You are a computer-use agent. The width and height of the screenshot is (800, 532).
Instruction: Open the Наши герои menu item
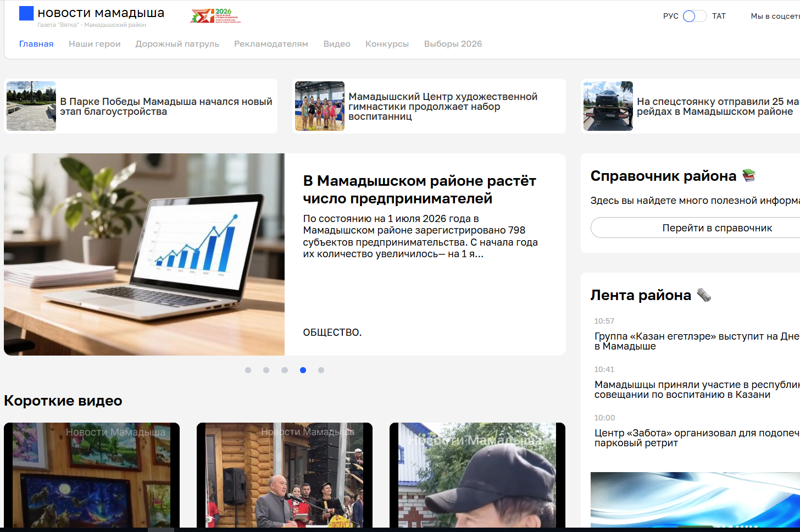pyautogui.click(x=95, y=44)
